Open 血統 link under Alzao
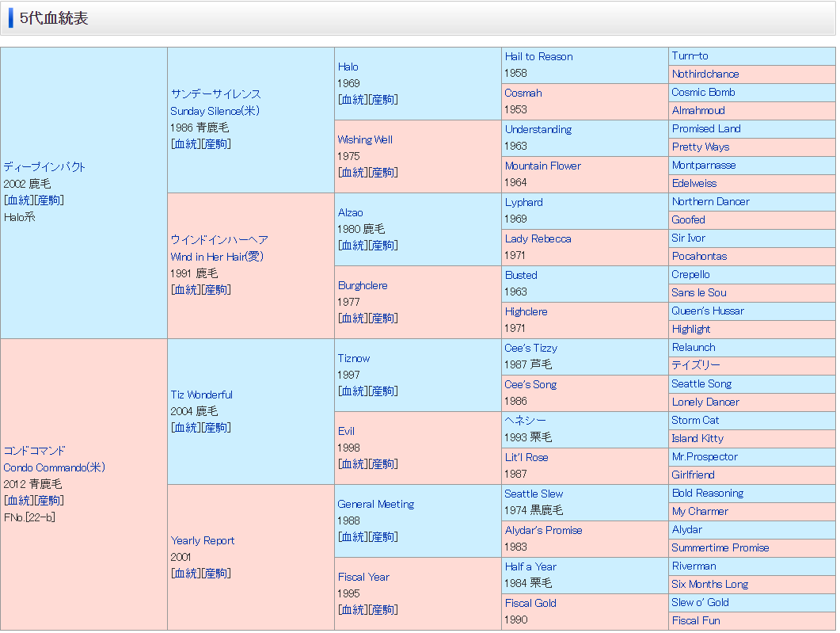 click(352, 246)
